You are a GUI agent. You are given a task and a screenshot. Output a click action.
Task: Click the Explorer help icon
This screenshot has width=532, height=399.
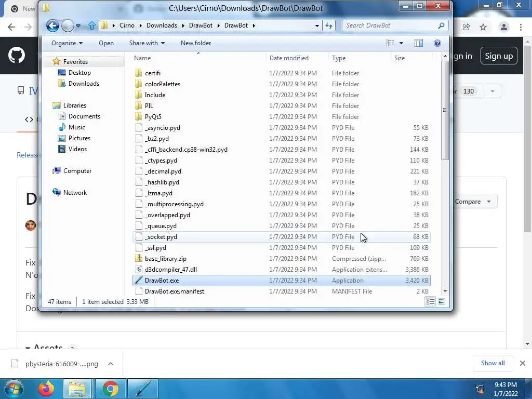[x=437, y=43]
